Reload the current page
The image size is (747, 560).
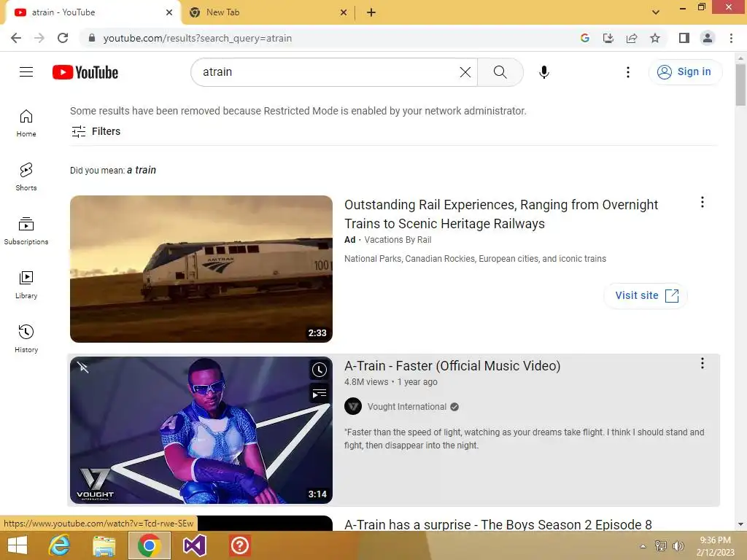pos(63,38)
